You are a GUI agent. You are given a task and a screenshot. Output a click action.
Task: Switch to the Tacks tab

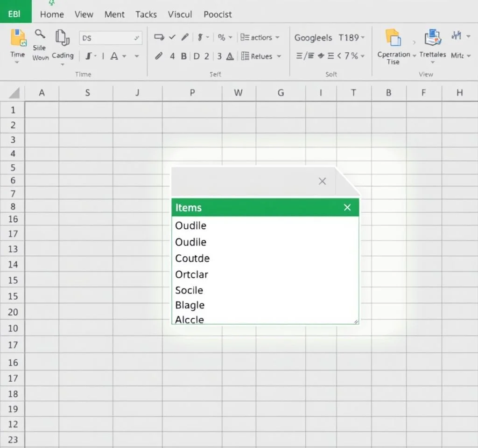146,14
